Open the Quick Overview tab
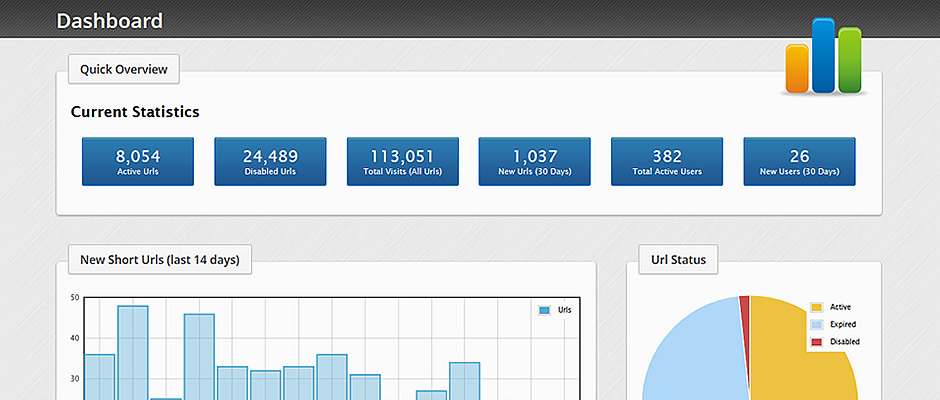 tap(124, 70)
